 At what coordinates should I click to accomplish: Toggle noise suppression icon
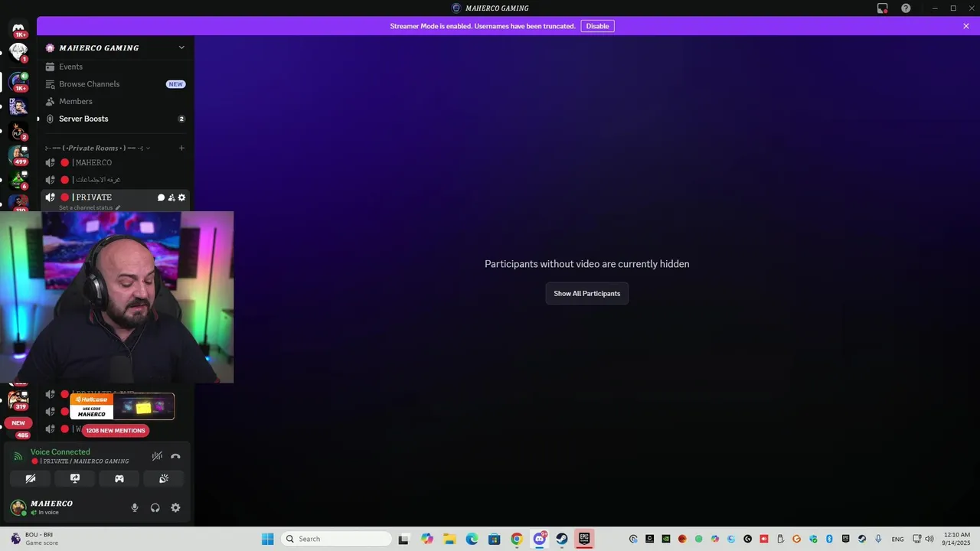(x=157, y=456)
